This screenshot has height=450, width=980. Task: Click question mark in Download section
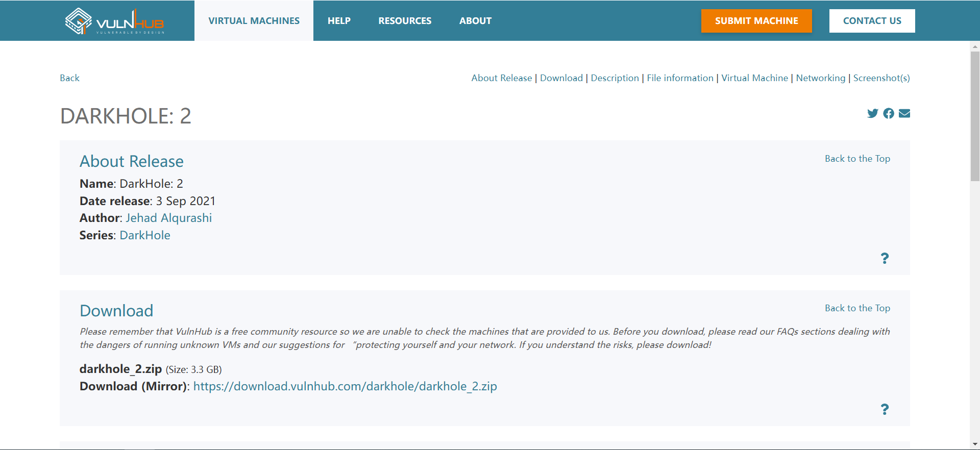tap(885, 409)
